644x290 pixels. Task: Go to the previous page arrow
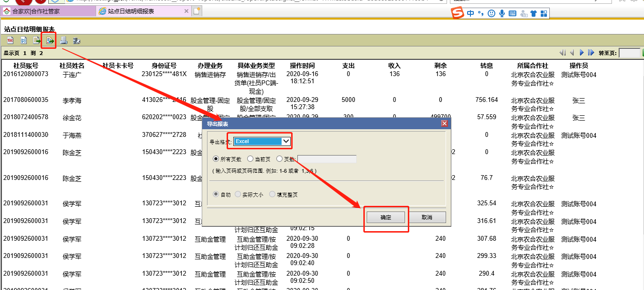tap(572, 53)
